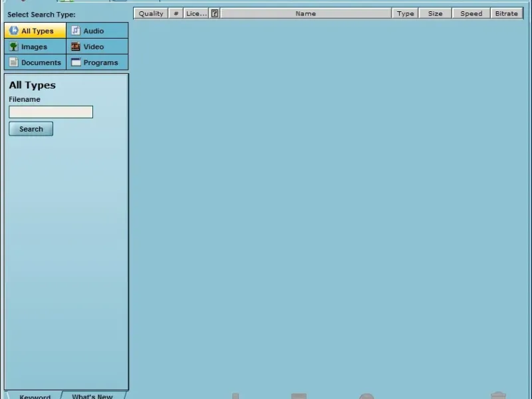
Task: Choose the Programs search type
Action: click(x=97, y=63)
